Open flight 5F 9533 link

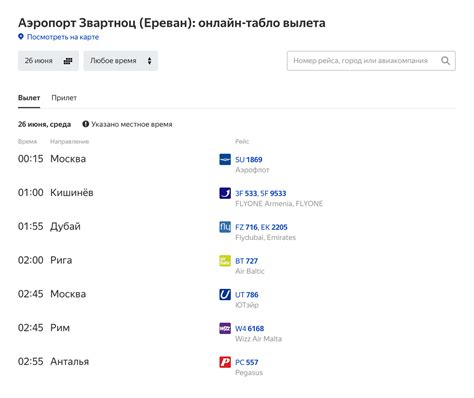coord(273,193)
